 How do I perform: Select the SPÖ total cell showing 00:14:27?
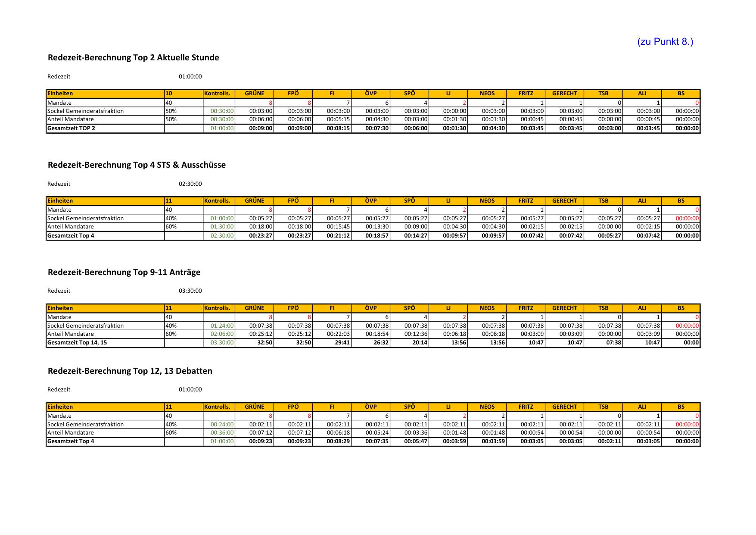tap(416, 236)
